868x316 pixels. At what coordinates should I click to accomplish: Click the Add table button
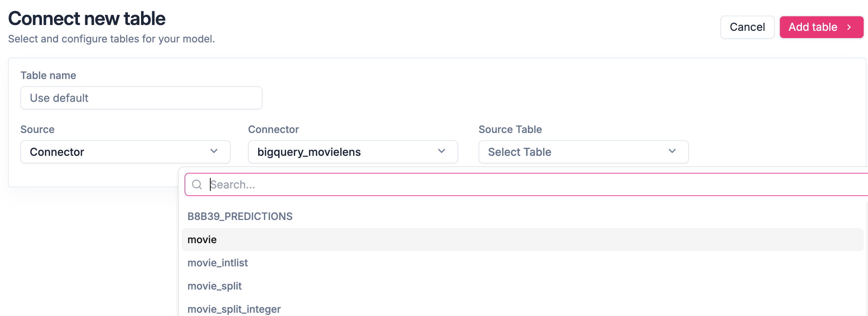pos(821,27)
